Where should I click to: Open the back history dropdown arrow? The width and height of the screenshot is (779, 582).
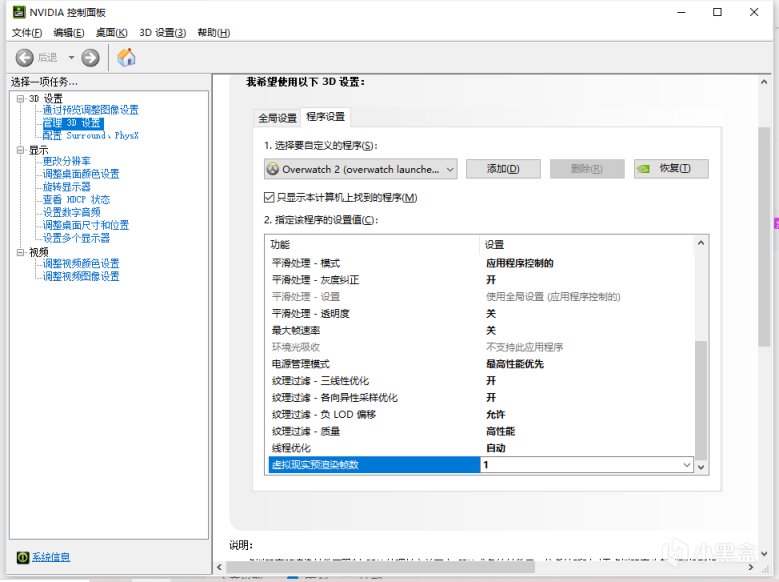coord(71,58)
